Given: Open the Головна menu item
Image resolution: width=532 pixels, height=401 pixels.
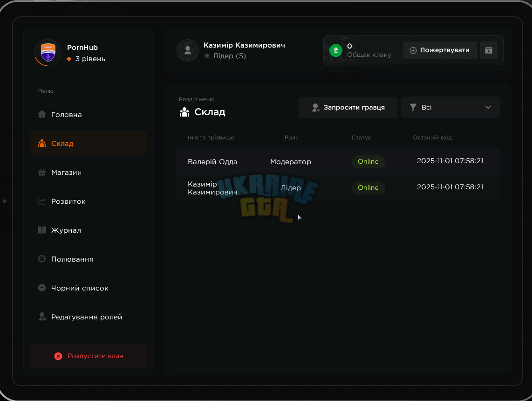Looking at the screenshot, I should [88, 114].
